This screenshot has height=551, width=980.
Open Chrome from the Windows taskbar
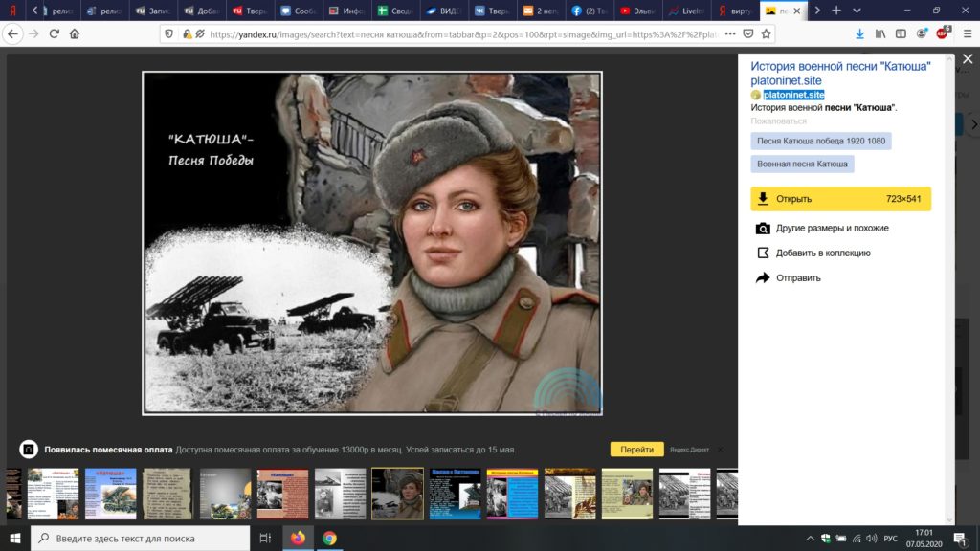pyautogui.click(x=329, y=539)
